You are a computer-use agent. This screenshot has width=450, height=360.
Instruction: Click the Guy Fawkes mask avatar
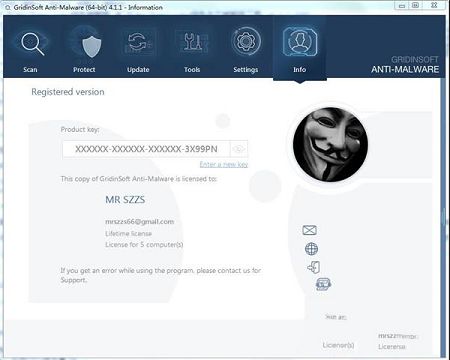(x=330, y=144)
